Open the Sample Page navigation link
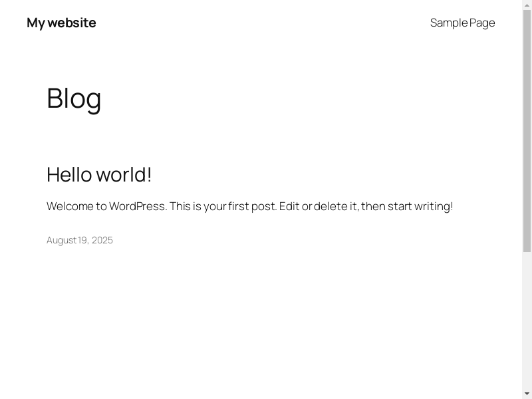This screenshot has height=399, width=532. click(x=462, y=23)
